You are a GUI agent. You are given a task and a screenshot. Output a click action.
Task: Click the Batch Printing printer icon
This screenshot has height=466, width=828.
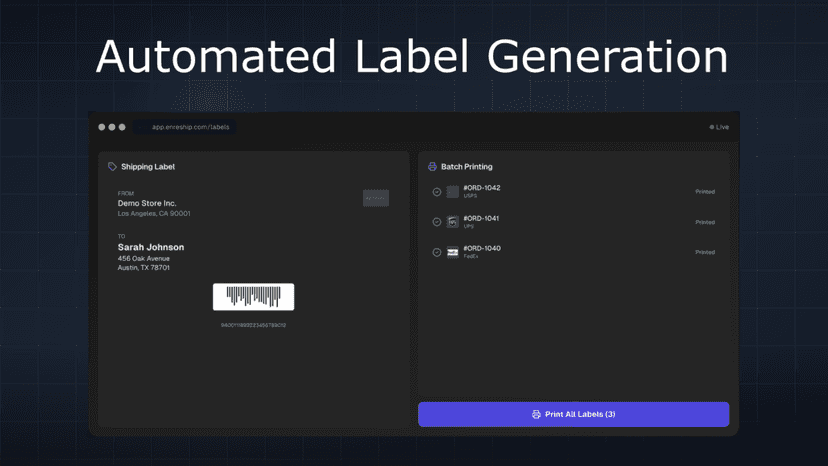[432, 166]
